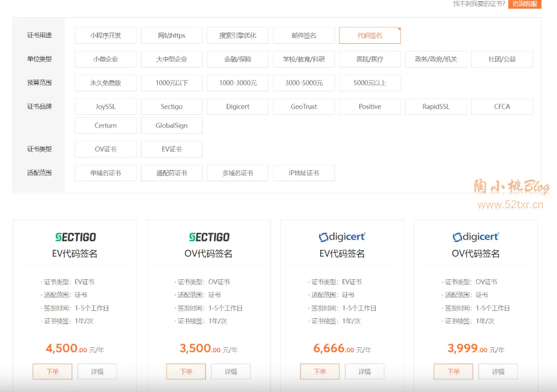
Task: Select Certum brand filter
Action: point(105,125)
